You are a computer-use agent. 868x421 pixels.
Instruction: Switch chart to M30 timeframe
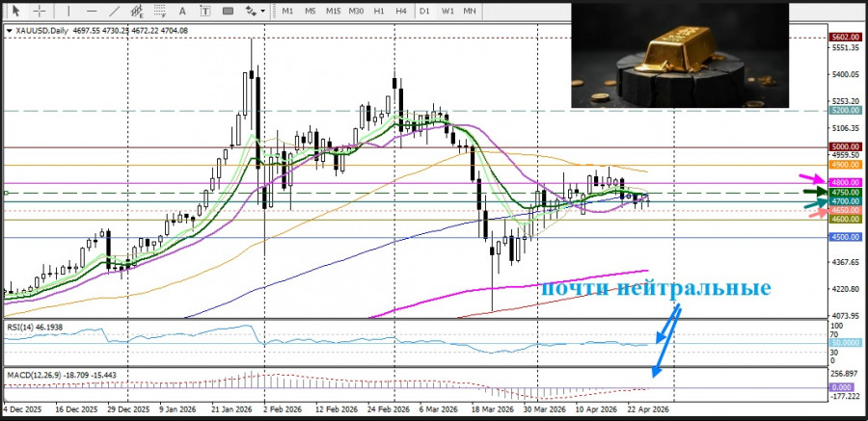(356, 11)
